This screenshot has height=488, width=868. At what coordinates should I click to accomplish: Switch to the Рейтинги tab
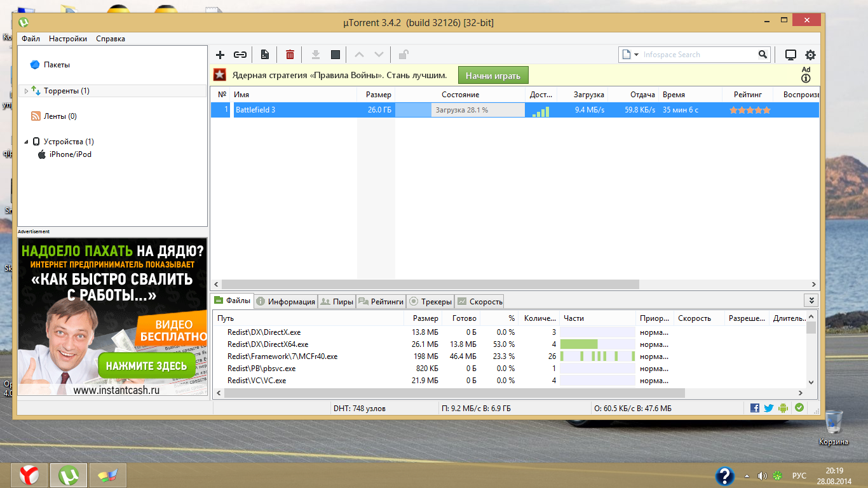(381, 302)
